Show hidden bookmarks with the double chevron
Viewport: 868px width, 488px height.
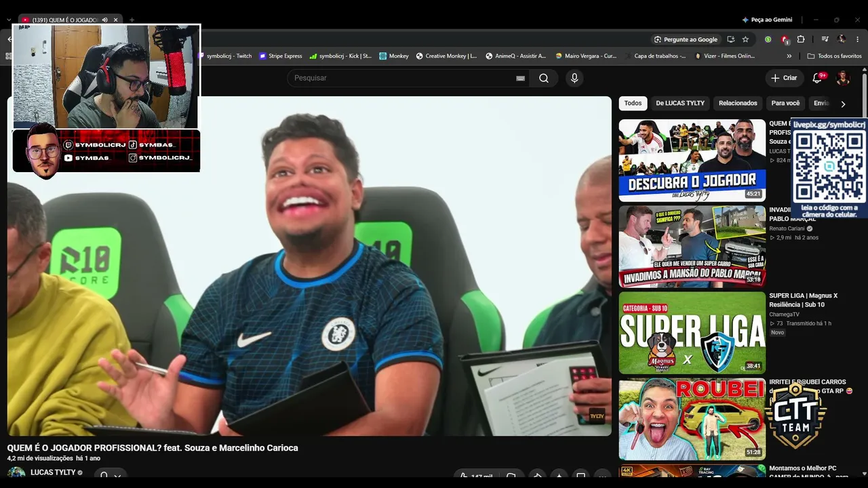pyautogui.click(x=789, y=56)
